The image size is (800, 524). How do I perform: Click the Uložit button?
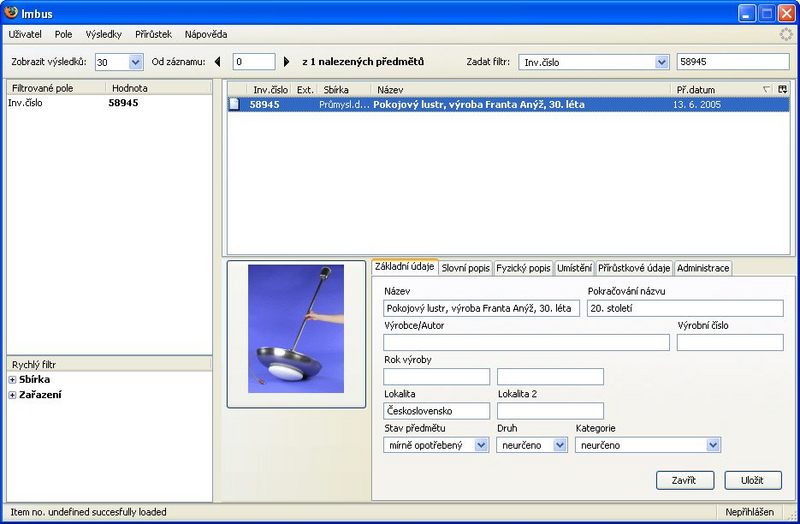(x=753, y=480)
